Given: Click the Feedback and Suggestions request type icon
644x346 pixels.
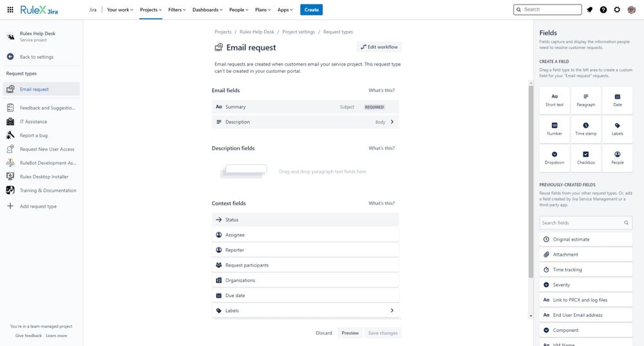Looking at the screenshot, I should 10,108.
